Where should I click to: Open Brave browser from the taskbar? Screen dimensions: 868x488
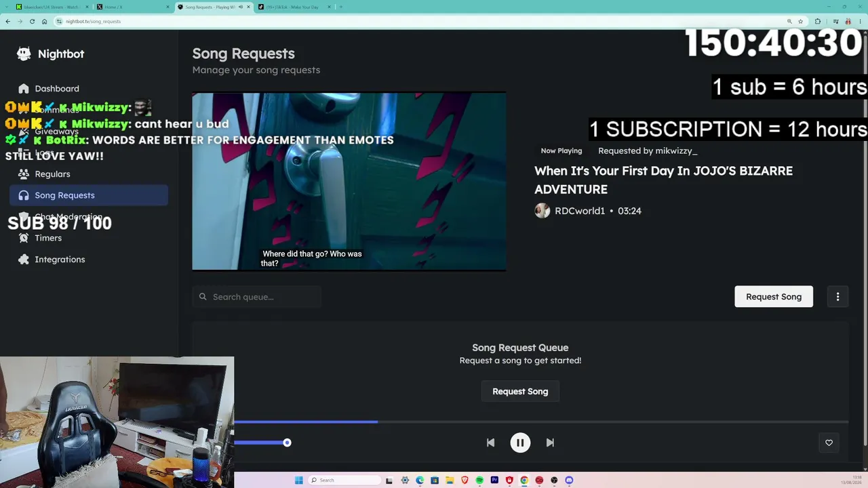[x=465, y=481]
